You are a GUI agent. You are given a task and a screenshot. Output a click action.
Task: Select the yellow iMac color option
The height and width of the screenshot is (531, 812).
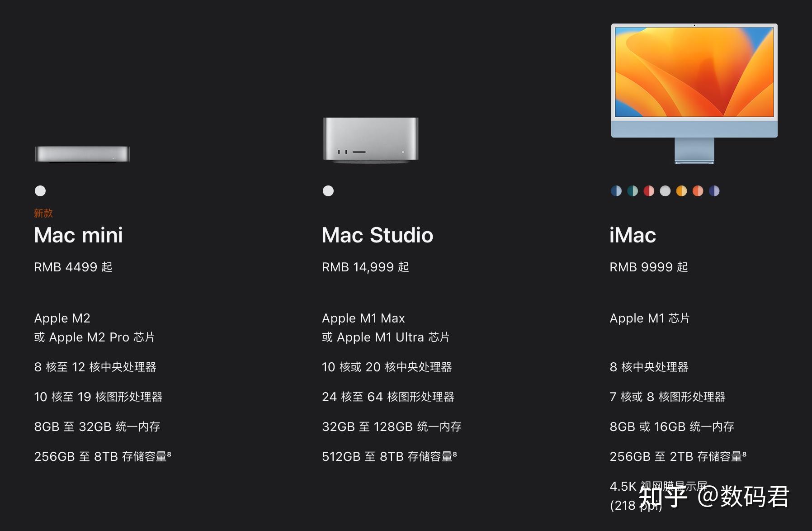[680, 191]
